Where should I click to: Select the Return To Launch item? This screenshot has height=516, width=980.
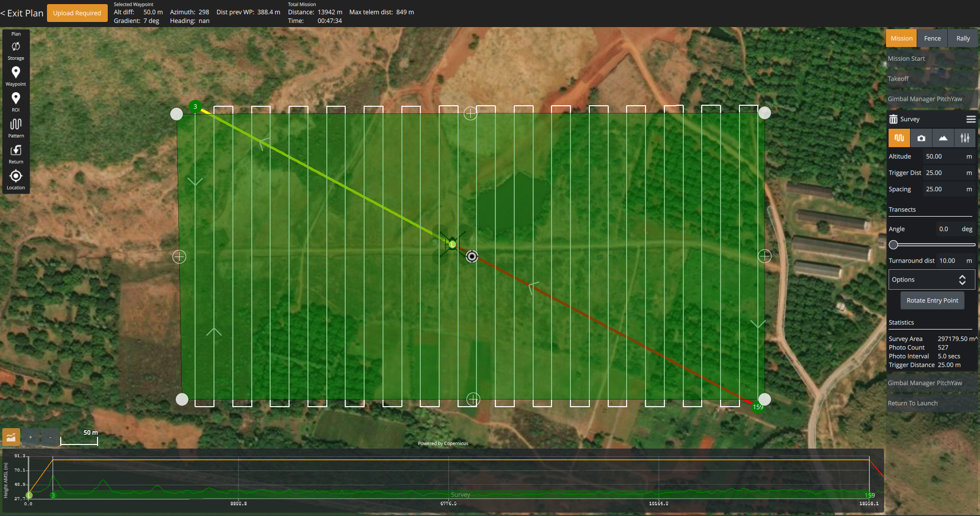pos(932,403)
